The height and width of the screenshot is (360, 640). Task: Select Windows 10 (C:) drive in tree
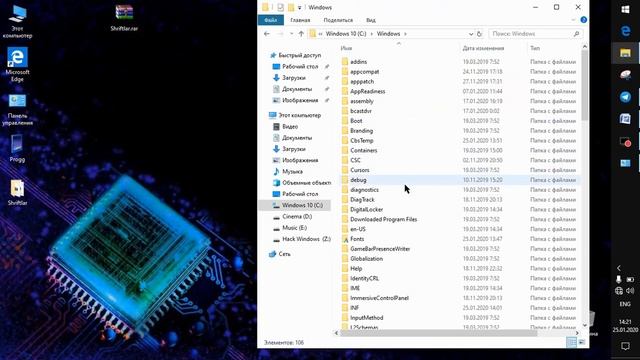pyautogui.click(x=302, y=205)
